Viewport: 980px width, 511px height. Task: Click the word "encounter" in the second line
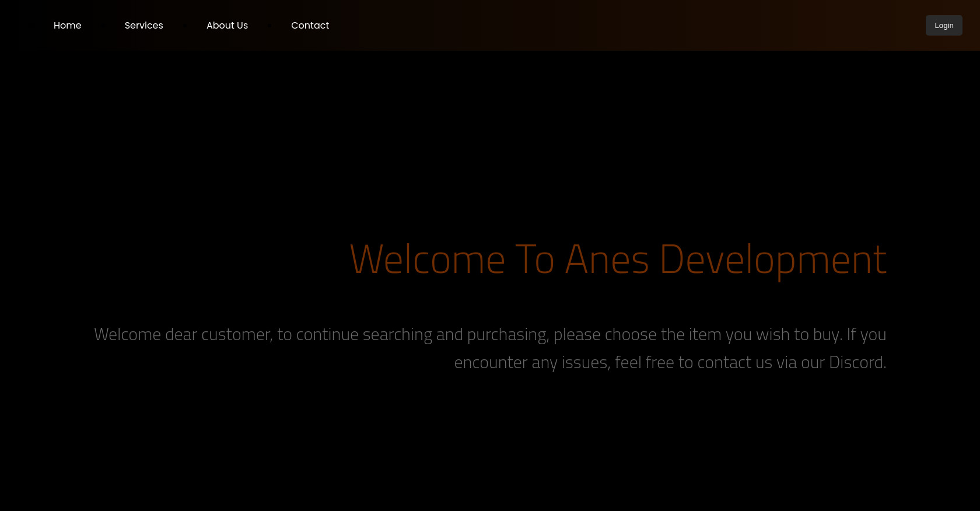(491, 363)
